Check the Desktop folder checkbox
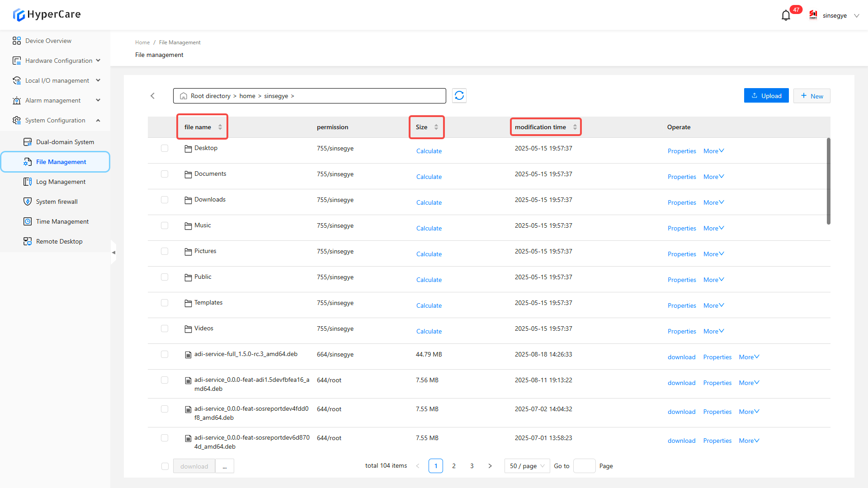This screenshot has width=868, height=488. 165,148
